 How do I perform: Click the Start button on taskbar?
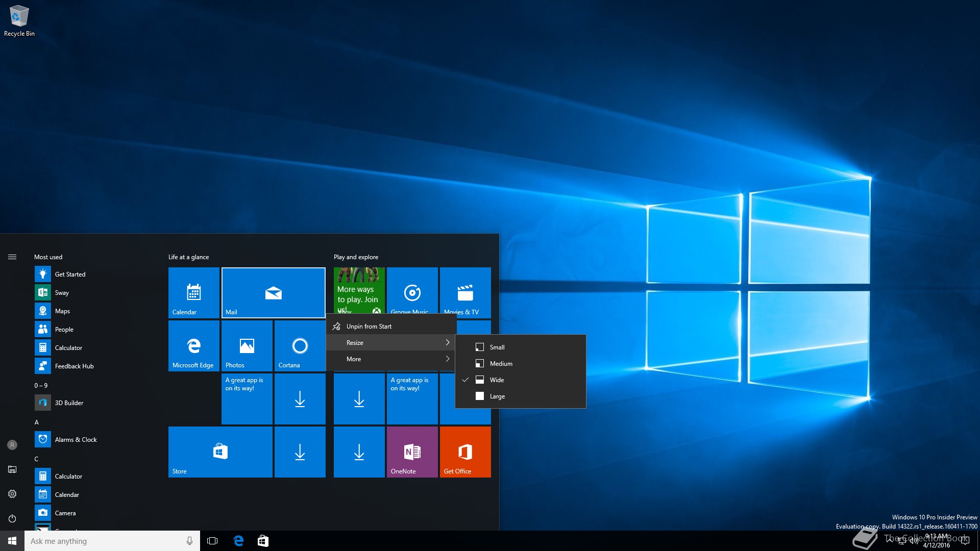click(12, 541)
